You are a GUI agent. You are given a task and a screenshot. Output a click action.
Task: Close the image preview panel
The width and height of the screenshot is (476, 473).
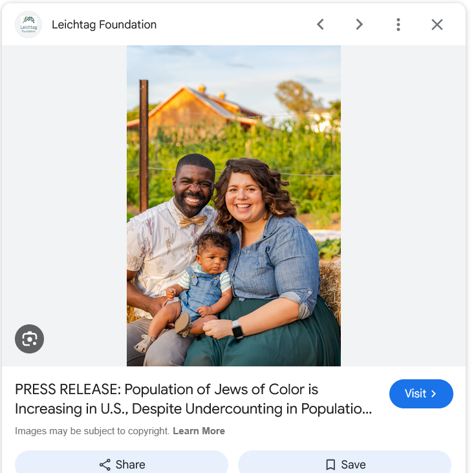click(x=437, y=25)
